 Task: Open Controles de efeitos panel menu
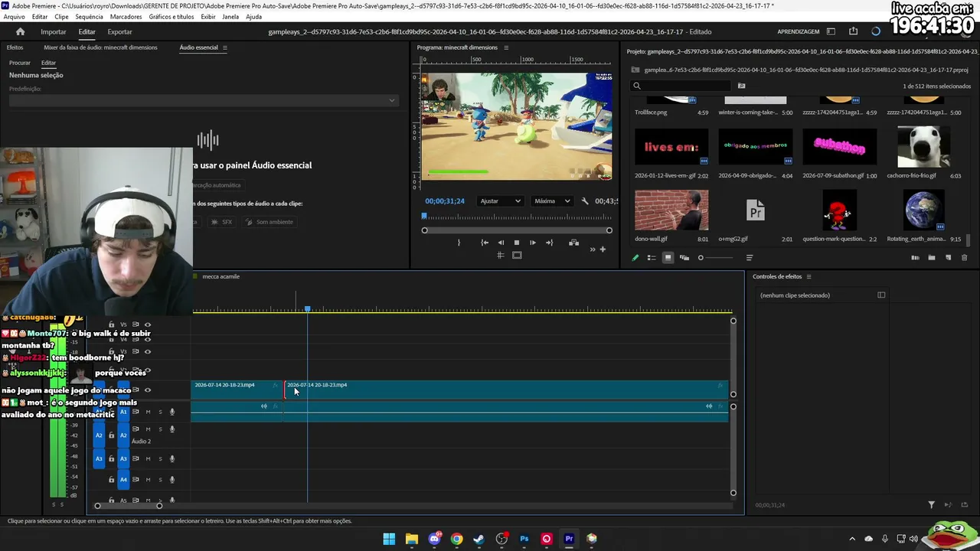pyautogui.click(x=808, y=276)
